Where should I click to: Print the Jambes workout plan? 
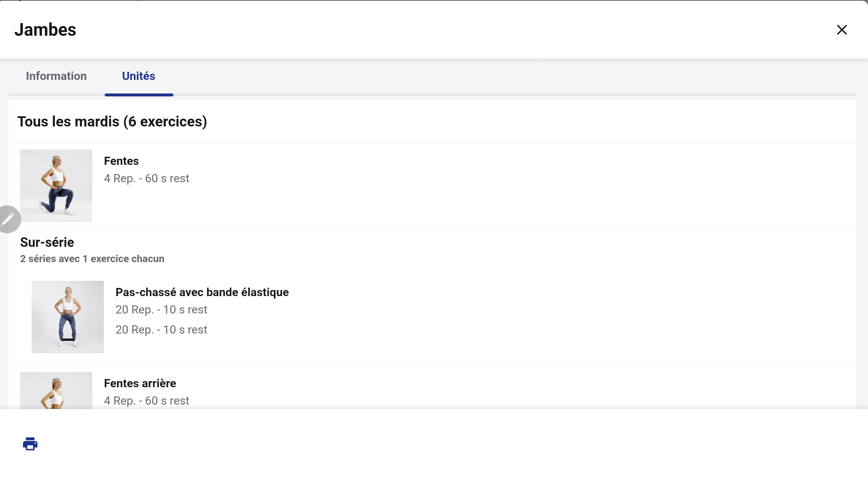point(30,444)
